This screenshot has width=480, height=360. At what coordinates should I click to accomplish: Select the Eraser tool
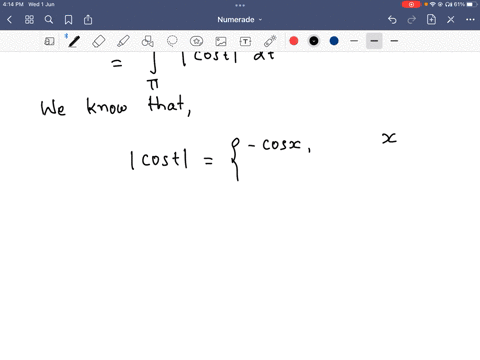[x=99, y=41]
